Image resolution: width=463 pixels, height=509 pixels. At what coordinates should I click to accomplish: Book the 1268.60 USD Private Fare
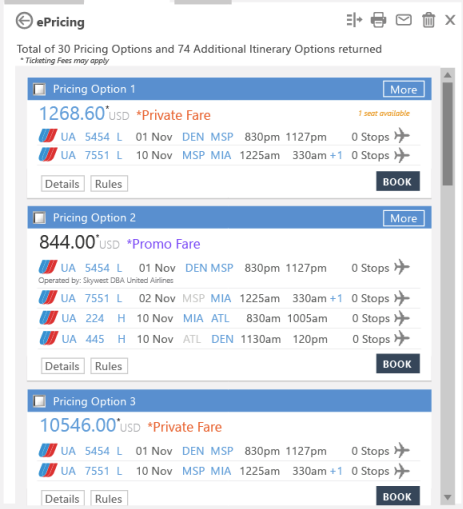[398, 181]
